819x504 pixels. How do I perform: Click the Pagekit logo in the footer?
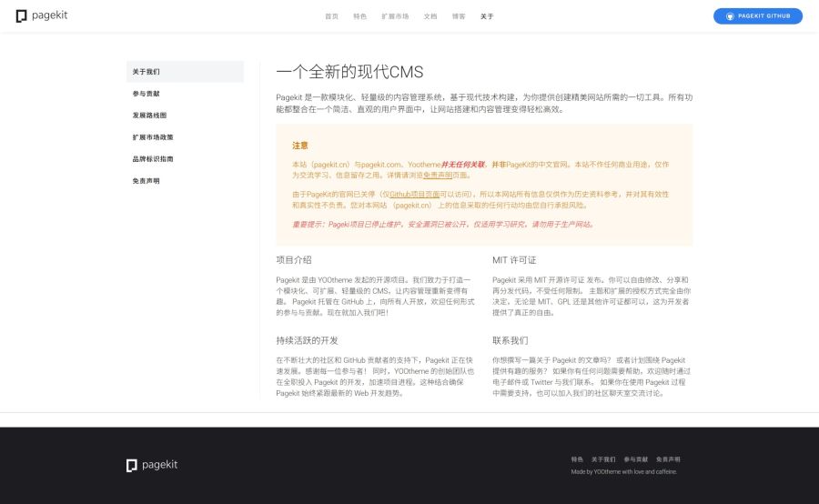click(x=152, y=465)
